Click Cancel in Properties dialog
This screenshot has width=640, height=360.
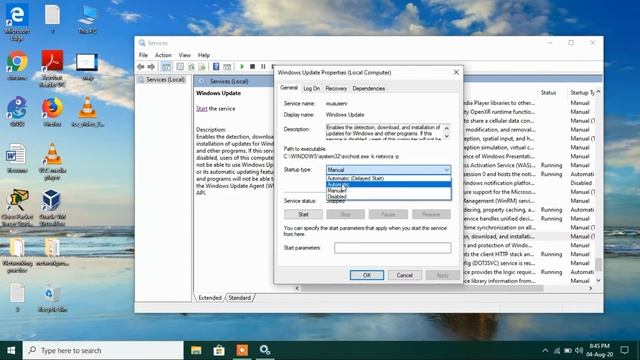pyautogui.click(x=404, y=275)
